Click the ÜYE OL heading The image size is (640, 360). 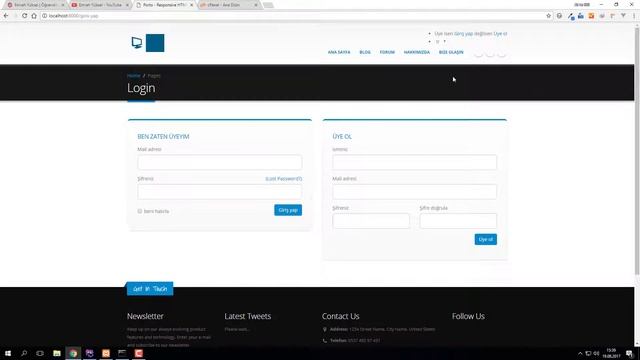pyautogui.click(x=342, y=136)
